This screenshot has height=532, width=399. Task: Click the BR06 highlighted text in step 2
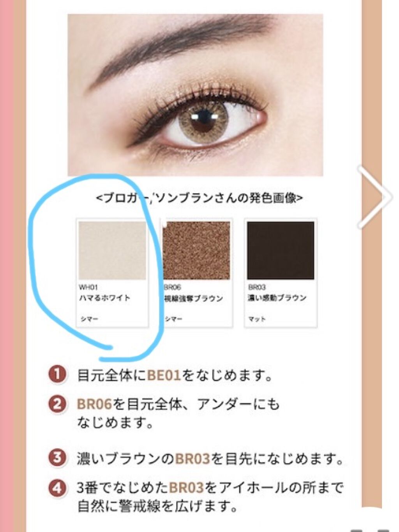pos(95,404)
